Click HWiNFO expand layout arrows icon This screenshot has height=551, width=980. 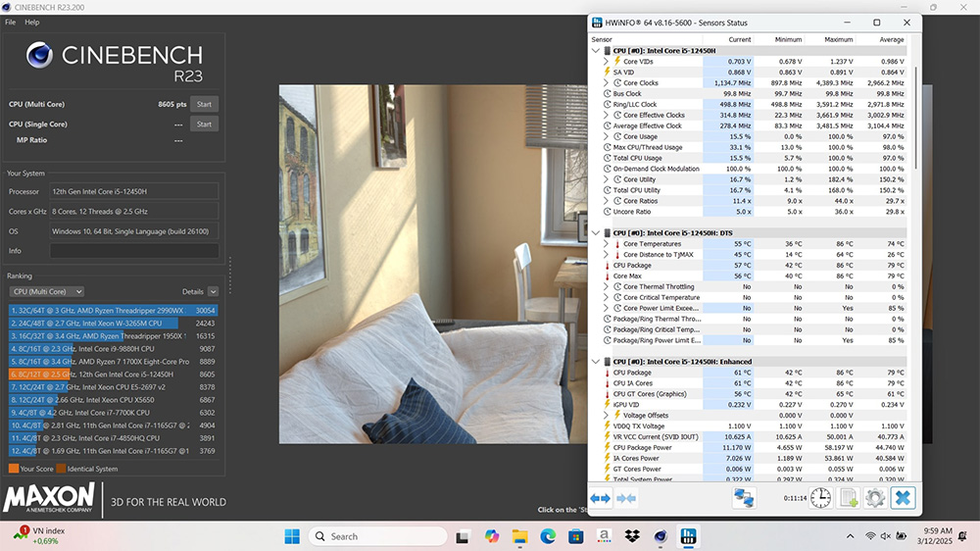(600, 498)
